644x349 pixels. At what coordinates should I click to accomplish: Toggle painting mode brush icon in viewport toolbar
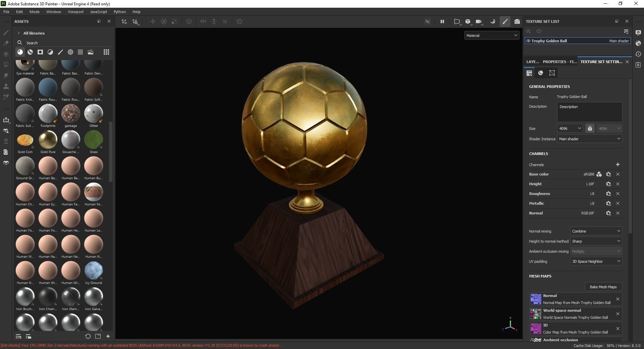pyautogui.click(x=505, y=21)
